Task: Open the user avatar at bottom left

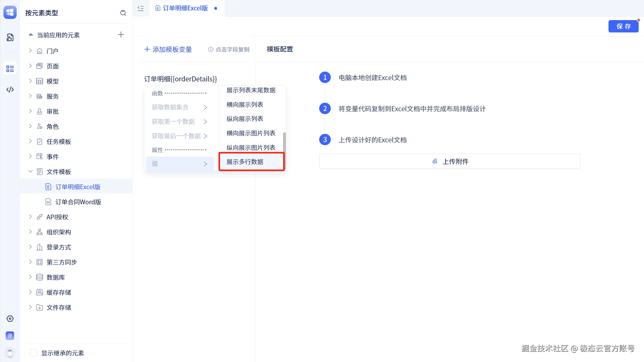Action: pyautogui.click(x=10, y=352)
